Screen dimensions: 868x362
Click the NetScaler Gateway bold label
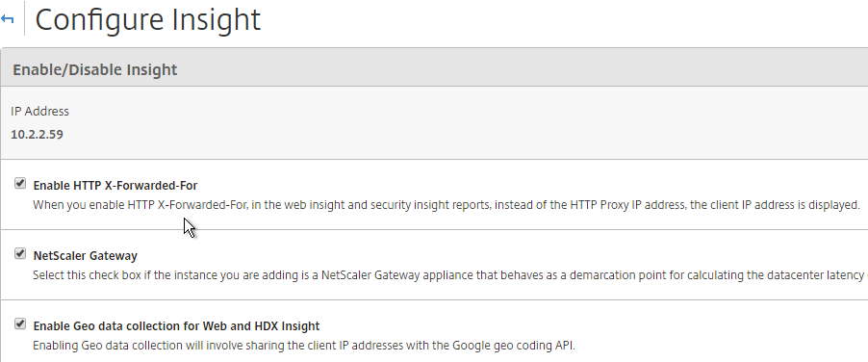[86, 256]
